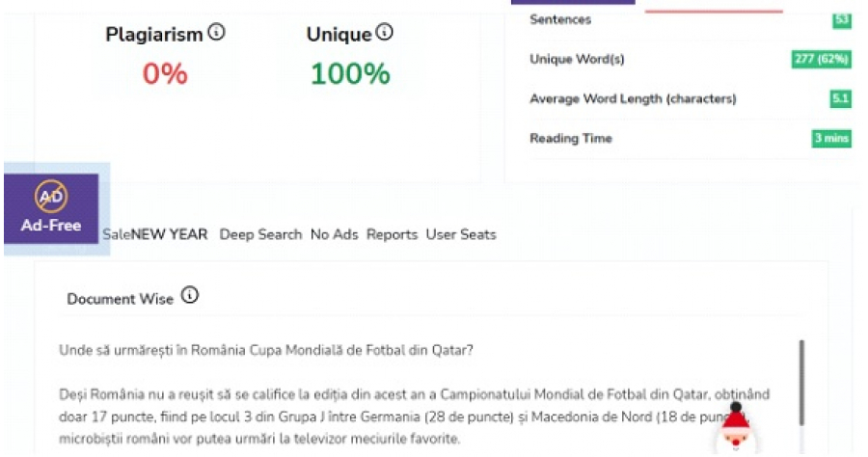Open the Ad-Free purple banner
868x457 pixels.
(x=51, y=208)
